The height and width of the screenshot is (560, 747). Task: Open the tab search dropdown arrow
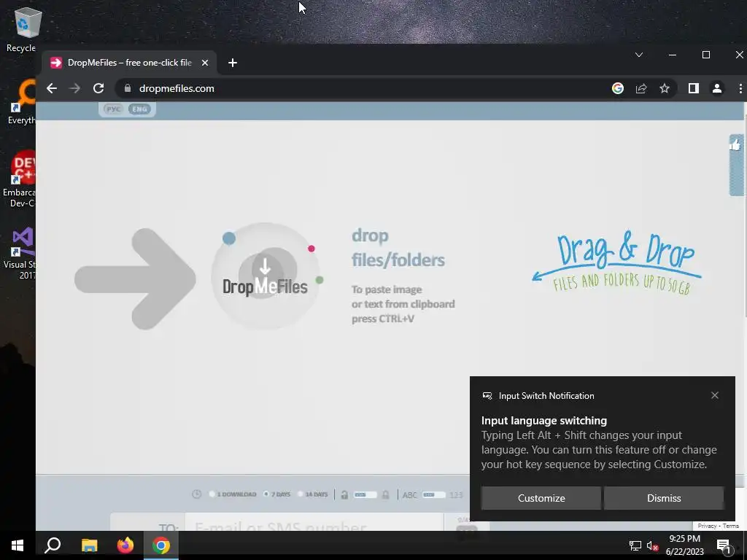(x=639, y=55)
